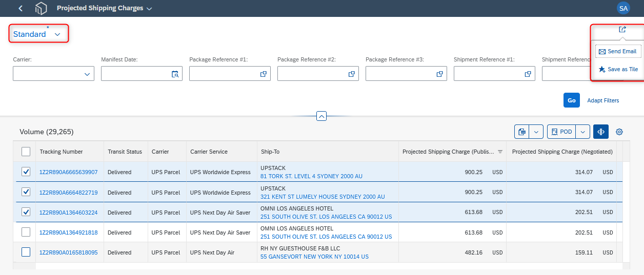Open tracking number 1Z2R890A6665639907 link
Image resolution: width=644 pixels, height=275 pixels.
pos(68,172)
